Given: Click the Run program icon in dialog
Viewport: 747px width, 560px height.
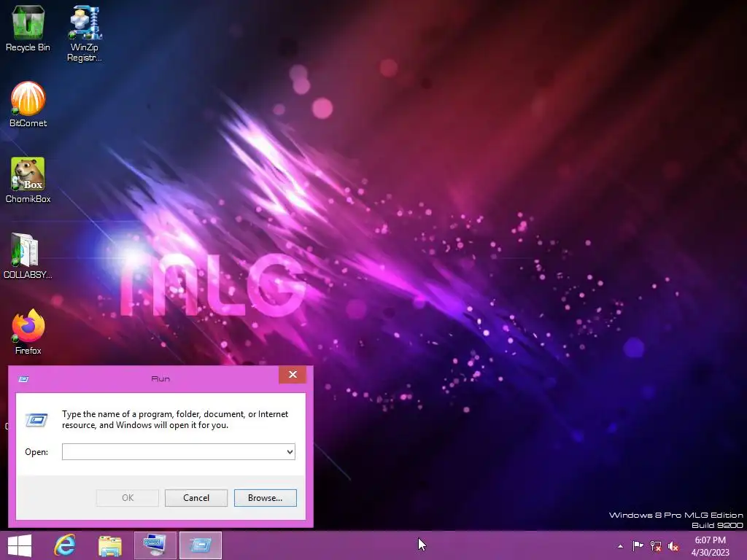Looking at the screenshot, I should point(36,419).
